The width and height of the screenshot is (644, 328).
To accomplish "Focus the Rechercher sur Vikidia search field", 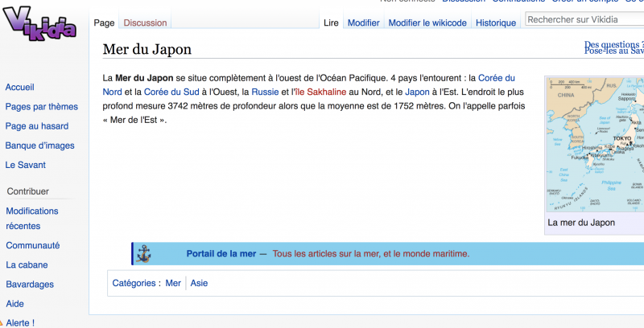I will coord(584,19).
